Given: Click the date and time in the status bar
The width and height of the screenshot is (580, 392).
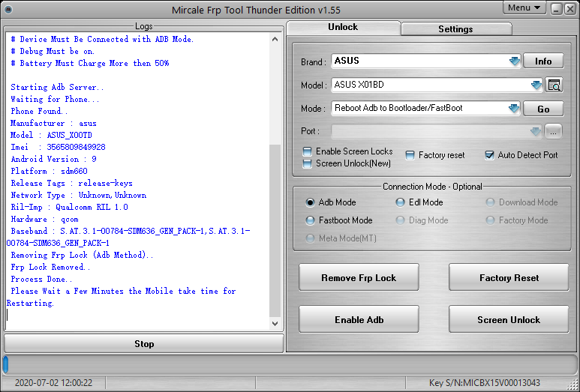Looking at the screenshot, I should tap(53, 383).
